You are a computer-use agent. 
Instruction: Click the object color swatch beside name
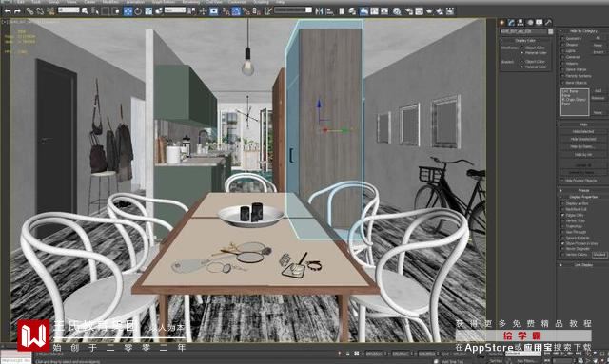point(550,31)
